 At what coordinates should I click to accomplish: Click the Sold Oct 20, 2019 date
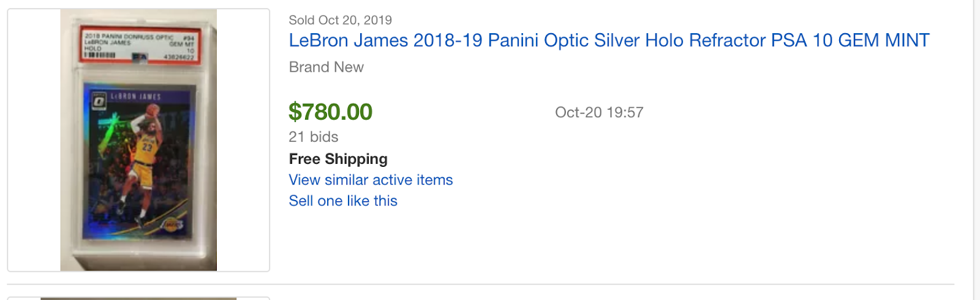click(340, 20)
